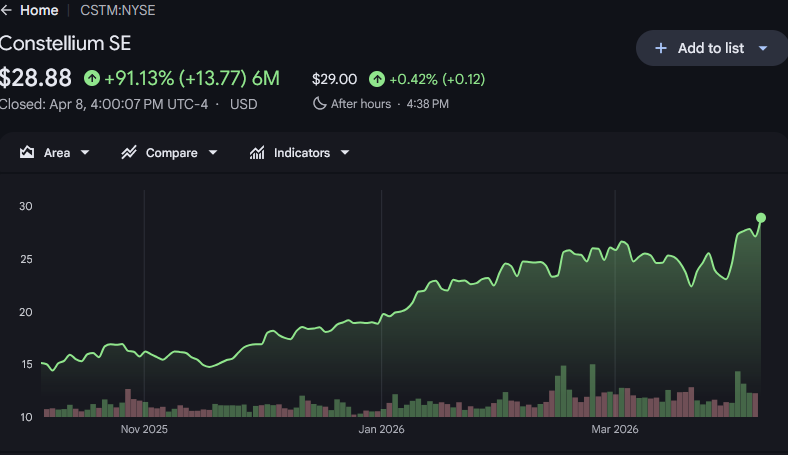Click the 15 price axis label
The height and width of the screenshot is (455, 788).
27,364
